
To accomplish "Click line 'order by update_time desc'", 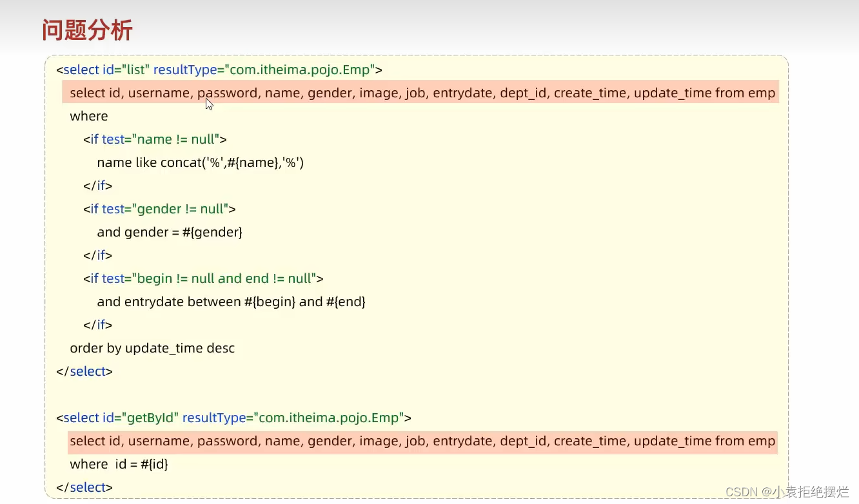I will click(152, 348).
